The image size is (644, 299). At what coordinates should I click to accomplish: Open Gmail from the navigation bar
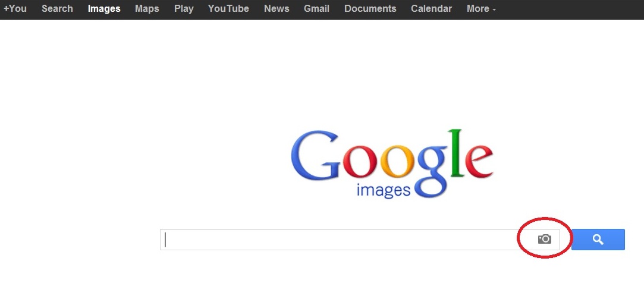pos(316,9)
